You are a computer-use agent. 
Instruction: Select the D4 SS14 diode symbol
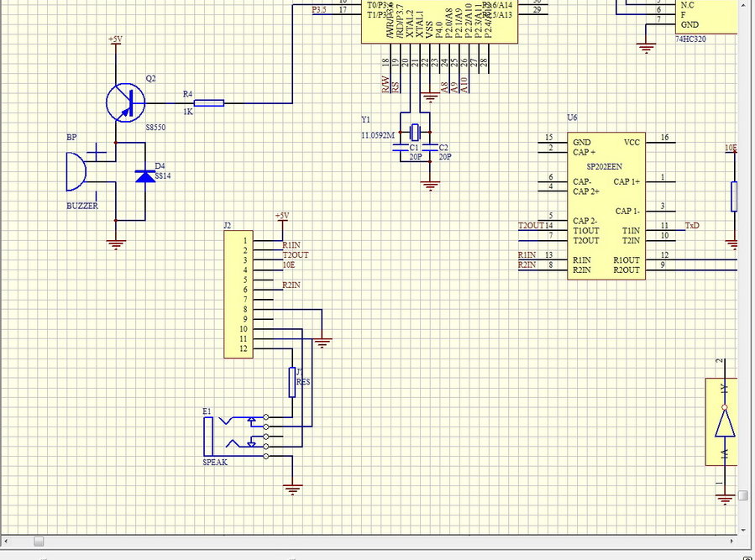coord(145,176)
